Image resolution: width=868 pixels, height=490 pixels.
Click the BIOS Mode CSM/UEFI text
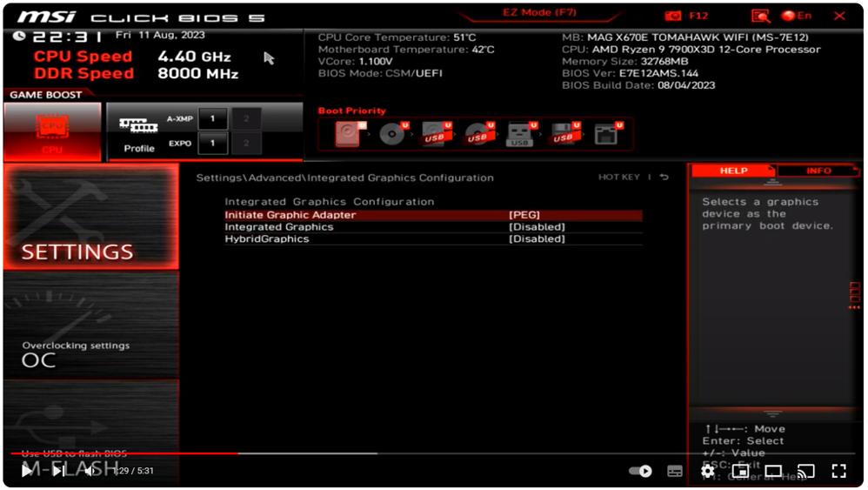(x=380, y=73)
